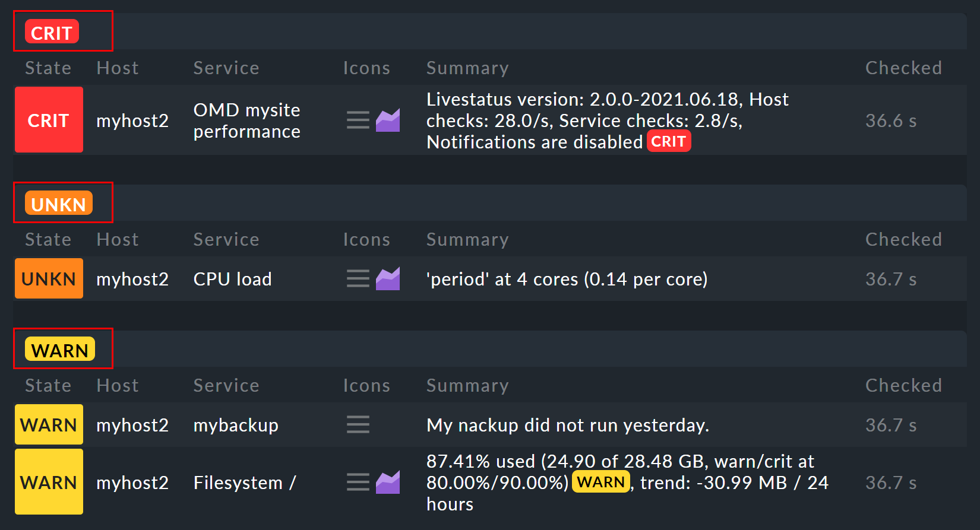
Task: Select the orange UNKN group heading badge
Action: click(x=58, y=204)
